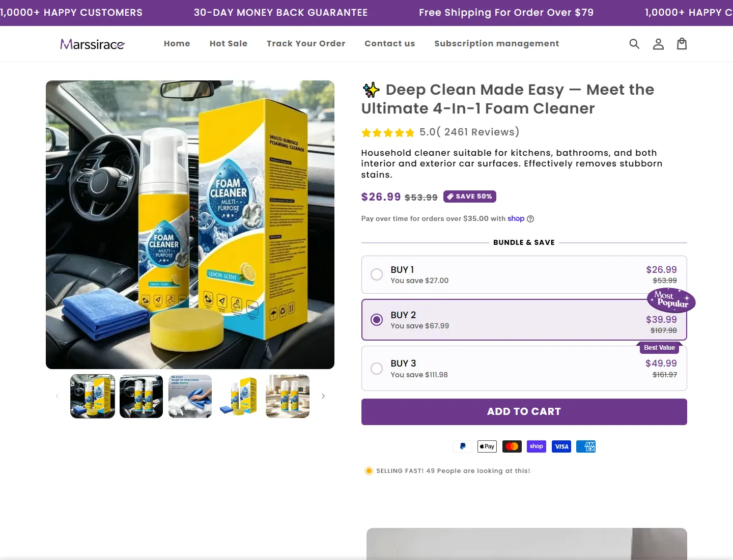The width and height of the screenshot is (733, 560).
Task: Click the SELLING FAST people looking text
Action: click(x=453, y=471)
